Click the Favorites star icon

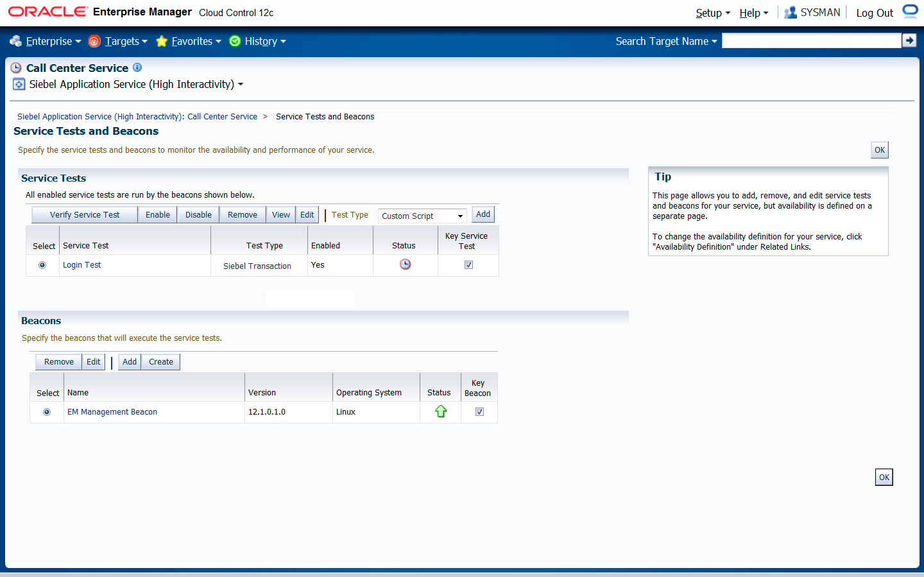coord(162,41)
